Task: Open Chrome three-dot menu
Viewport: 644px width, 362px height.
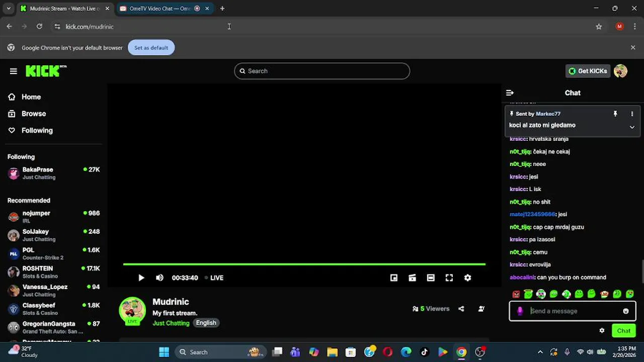Action: [x=634, y=27]
